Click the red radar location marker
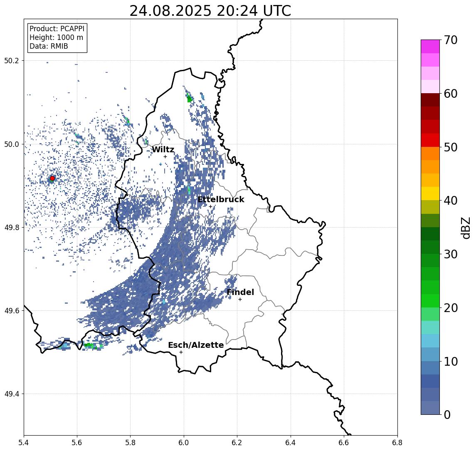 [52, 178]
